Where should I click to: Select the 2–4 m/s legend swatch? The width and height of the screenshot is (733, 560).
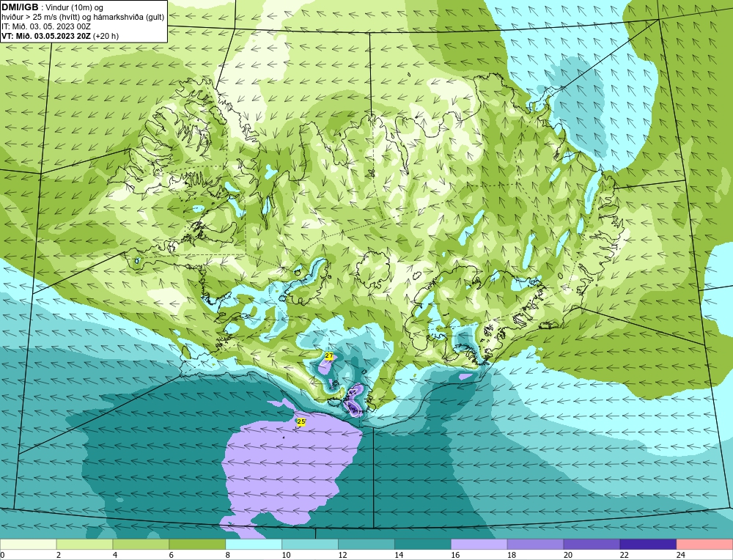click(84, 545)
